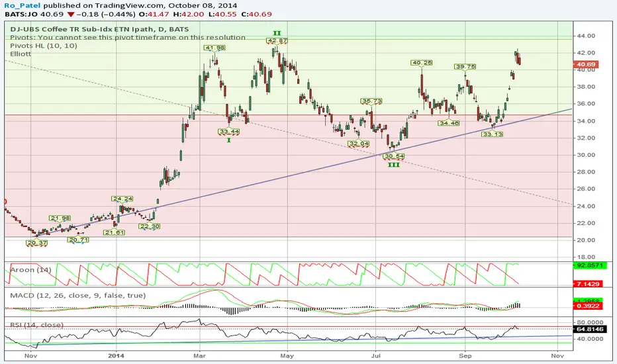Click the 22.30 pivot low label

tap(149, 226)
